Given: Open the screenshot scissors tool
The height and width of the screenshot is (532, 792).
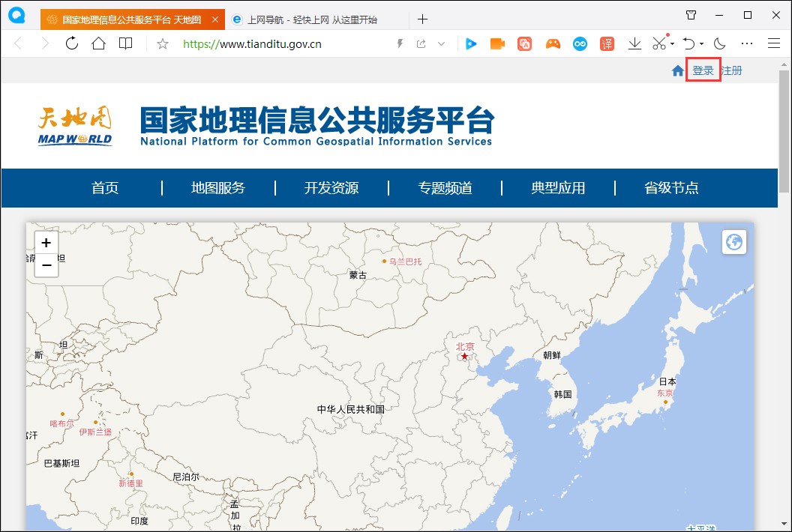Looking at the screenshot, I should [658, 43].
